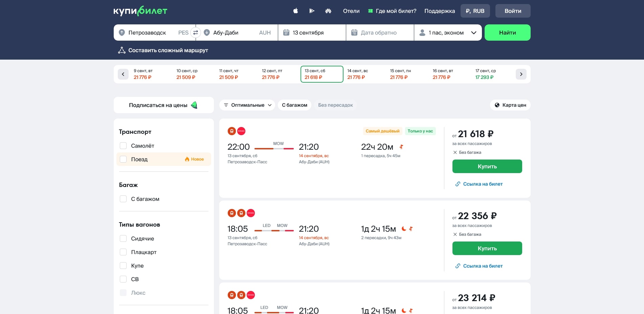The image size is (644, 314).
Task: Show earlier dates with left arrow
Action: point(123,74)
